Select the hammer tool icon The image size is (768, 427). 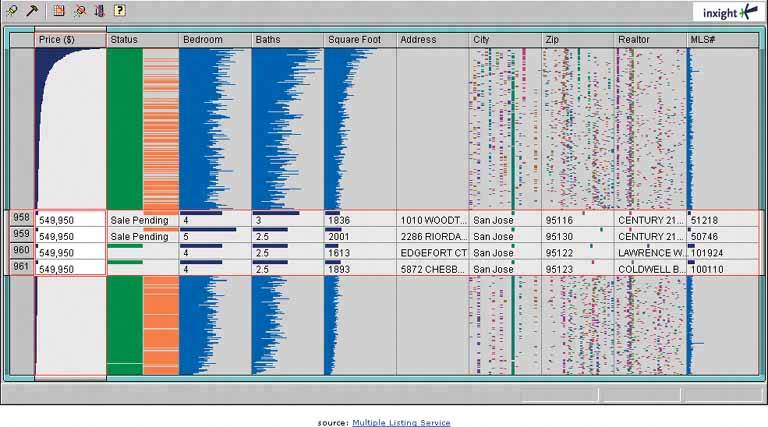point(32,11)
